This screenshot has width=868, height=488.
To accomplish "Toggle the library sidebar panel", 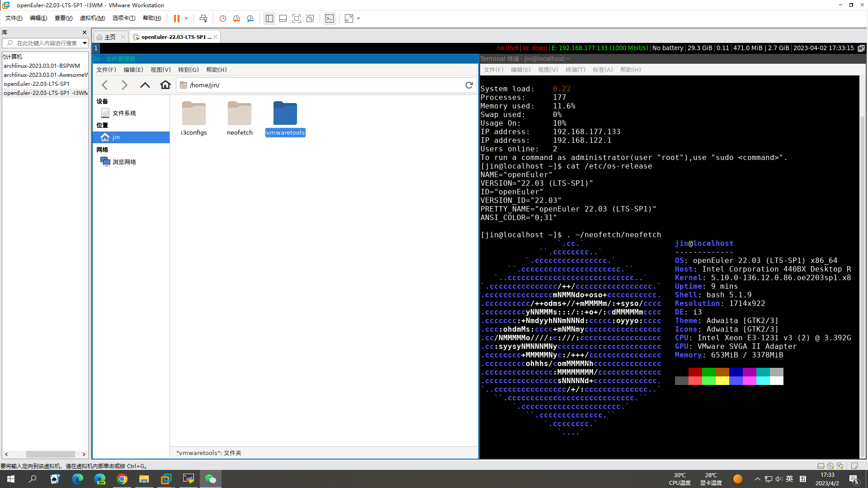I will (x=269, y=19).
